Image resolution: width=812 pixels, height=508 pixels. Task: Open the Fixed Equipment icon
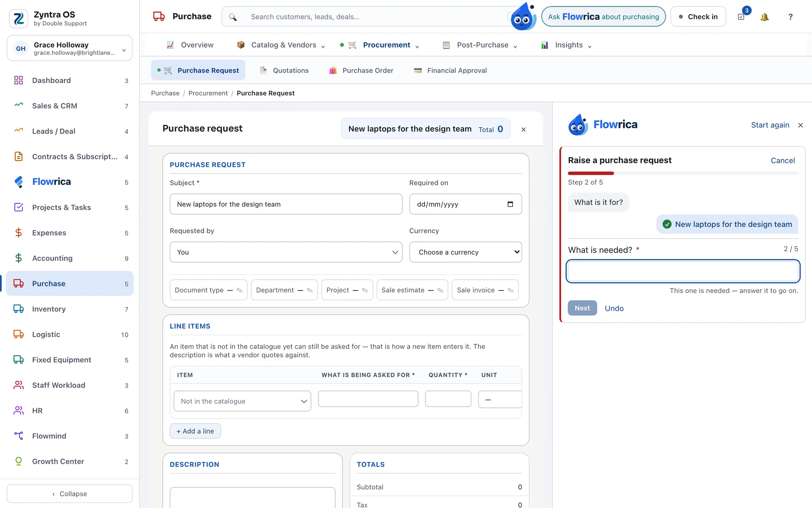tap(19, 360)
